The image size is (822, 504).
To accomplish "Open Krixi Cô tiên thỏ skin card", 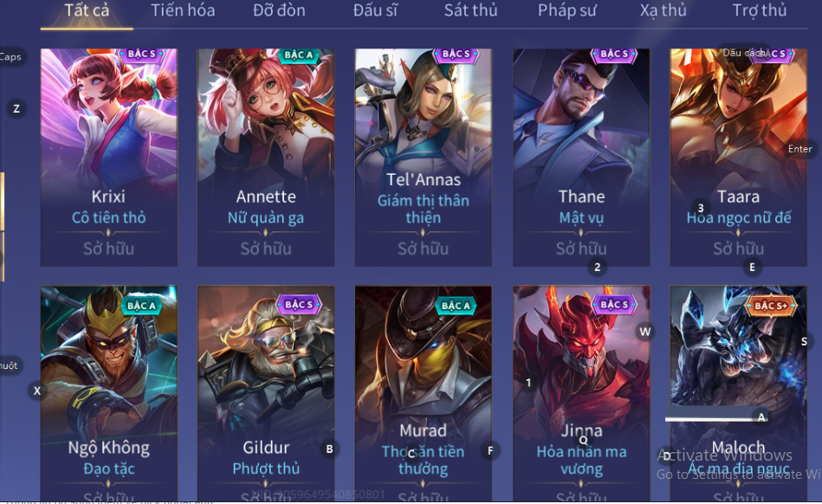I will pyautogui.click(x=109, y=157).
